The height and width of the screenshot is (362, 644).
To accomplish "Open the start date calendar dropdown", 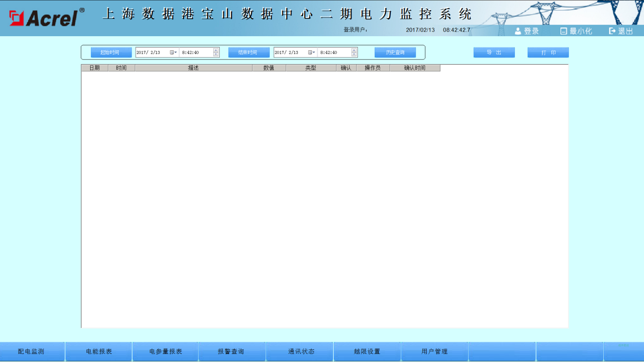I will coord(173,52).
